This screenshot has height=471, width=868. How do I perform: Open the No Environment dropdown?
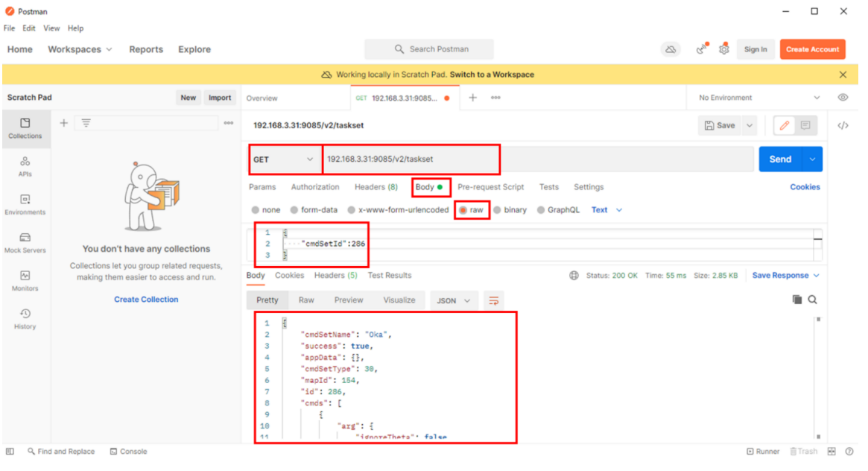pos(758,98)
